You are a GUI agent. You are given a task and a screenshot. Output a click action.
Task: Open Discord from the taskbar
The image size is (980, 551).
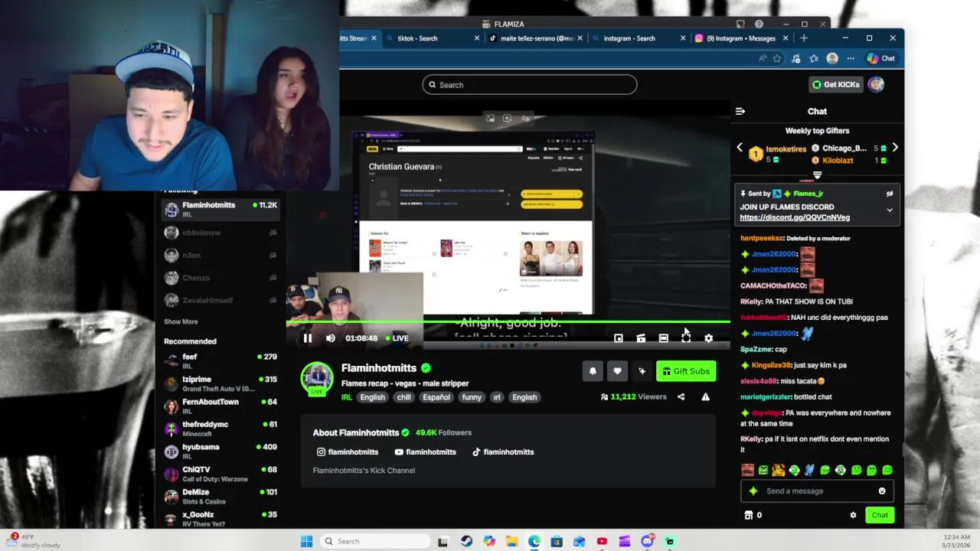(647, 541)
